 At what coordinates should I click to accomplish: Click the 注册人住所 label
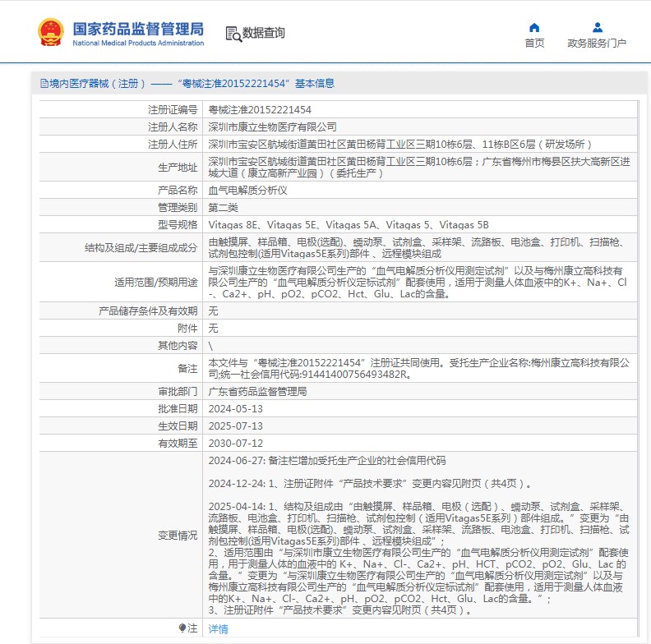[173, 145]
